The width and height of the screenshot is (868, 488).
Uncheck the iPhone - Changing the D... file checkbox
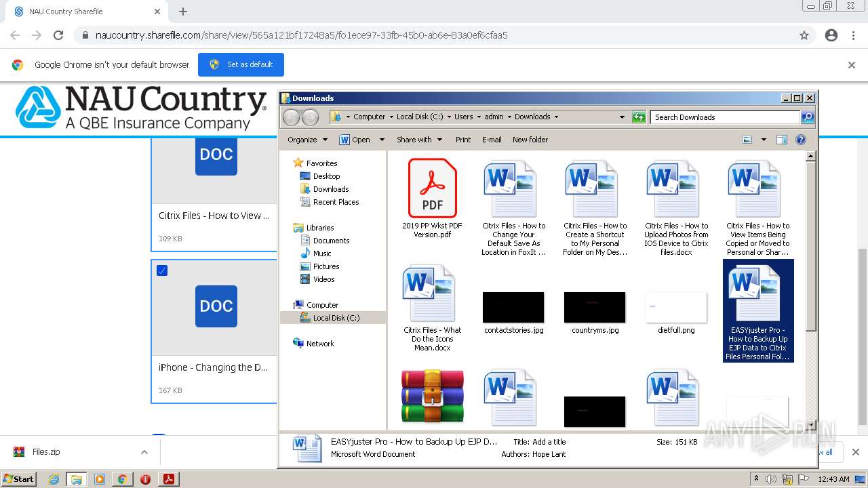point(162,270)
